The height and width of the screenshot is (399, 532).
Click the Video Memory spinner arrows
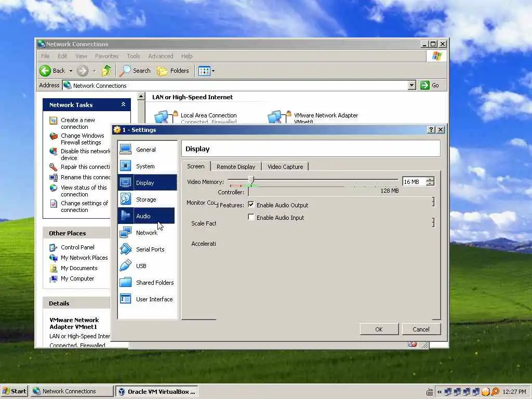[x=430, y=181]
